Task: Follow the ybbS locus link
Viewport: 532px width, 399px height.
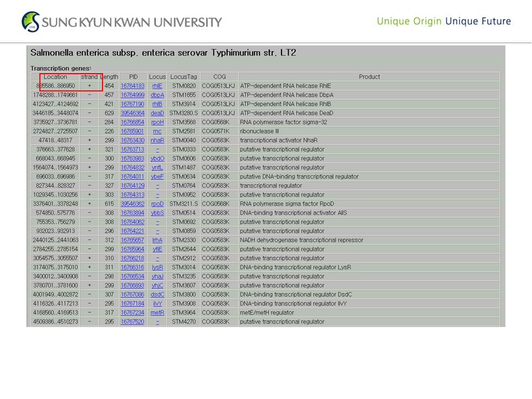Action: pyautogui.click(x=157, y=213)
